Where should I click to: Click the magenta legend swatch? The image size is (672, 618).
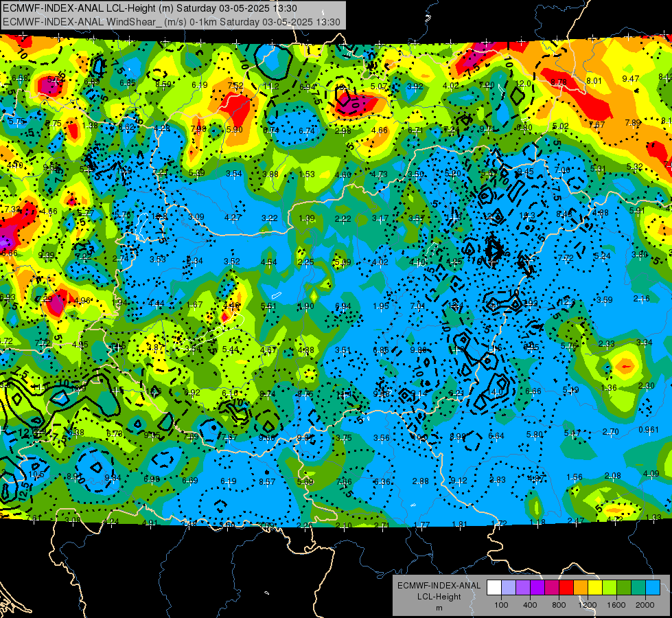552,588
